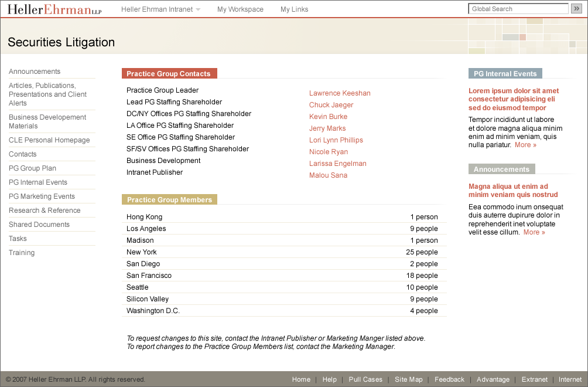The image size is (588, 387).
Task: Open My Links menu
Action: pos(294,9)
